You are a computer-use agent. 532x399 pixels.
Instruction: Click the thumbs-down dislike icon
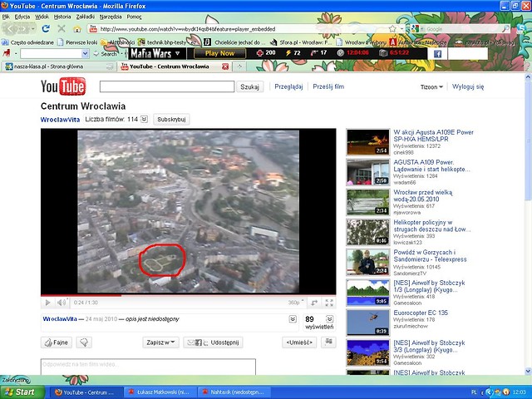click(84, 342)
